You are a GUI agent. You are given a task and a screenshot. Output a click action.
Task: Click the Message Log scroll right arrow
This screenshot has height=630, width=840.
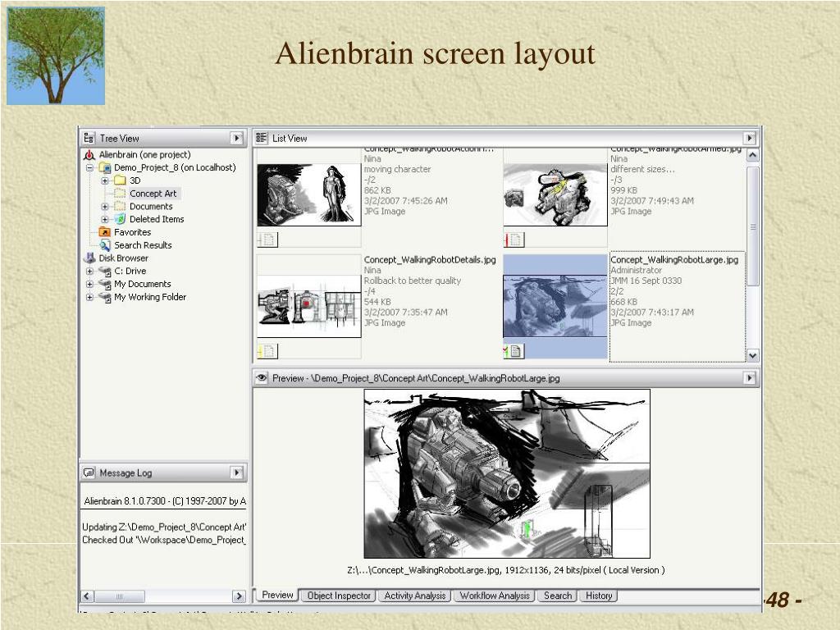point(239,596)
